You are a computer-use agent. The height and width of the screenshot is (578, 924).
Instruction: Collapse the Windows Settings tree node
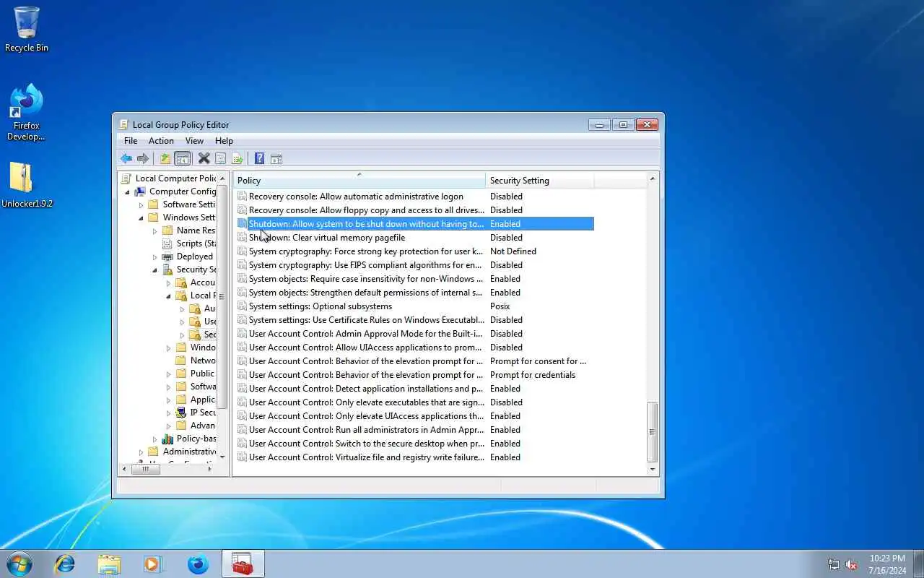[x=141, y=217]
